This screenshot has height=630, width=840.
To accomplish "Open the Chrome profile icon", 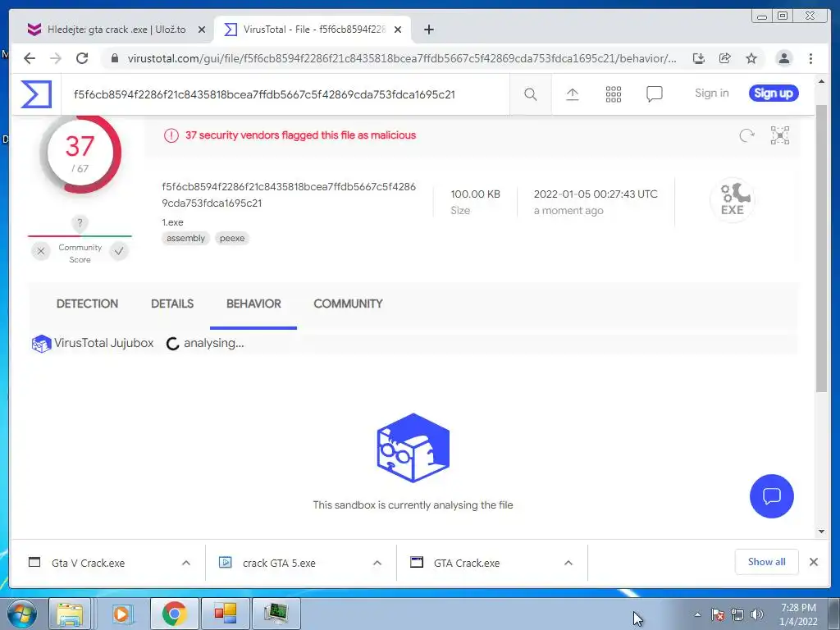I will pos(783,58).
